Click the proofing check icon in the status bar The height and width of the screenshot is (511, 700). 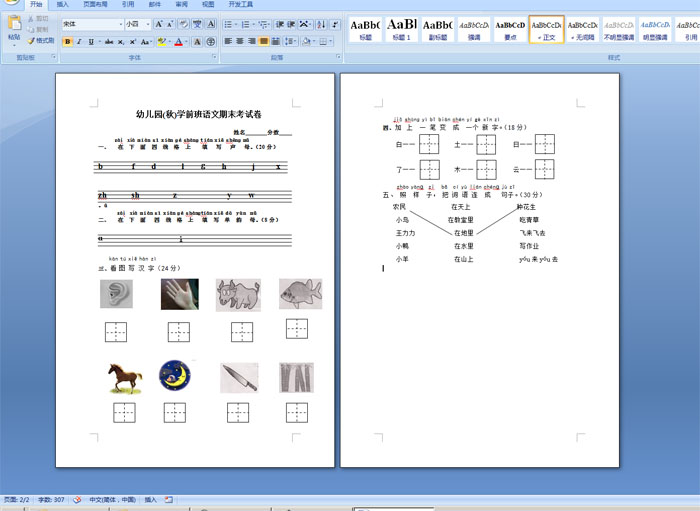coord(77,500)
